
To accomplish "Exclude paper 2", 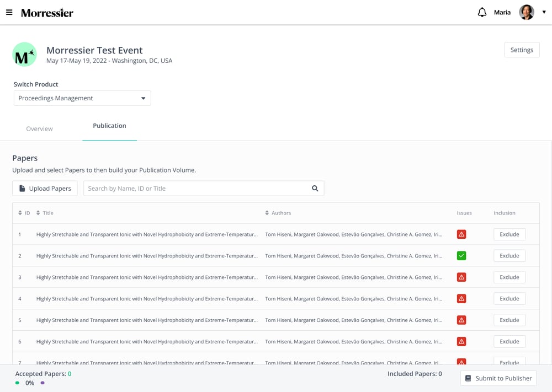I will (x=509, y=256).
